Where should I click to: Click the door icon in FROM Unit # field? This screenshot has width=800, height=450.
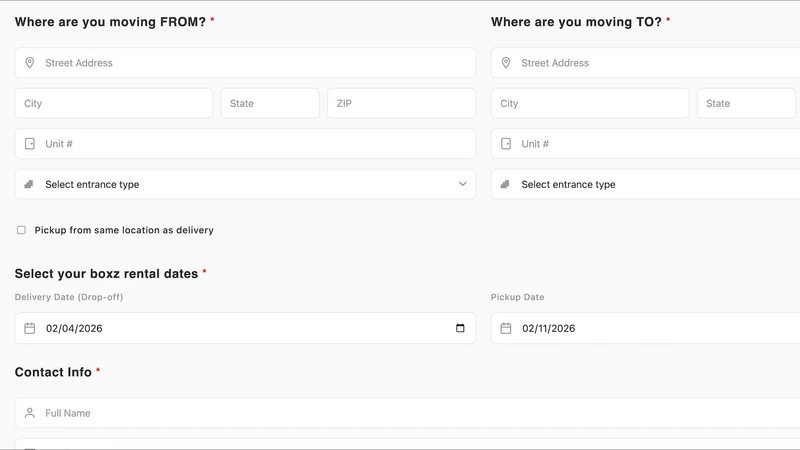tap(30, 144)
